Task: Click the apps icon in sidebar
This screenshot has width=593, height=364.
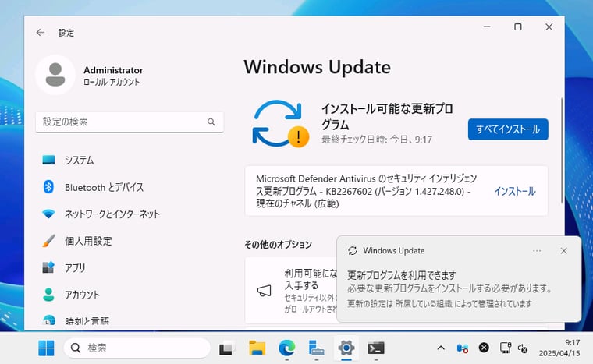Action: pos(48,267)
